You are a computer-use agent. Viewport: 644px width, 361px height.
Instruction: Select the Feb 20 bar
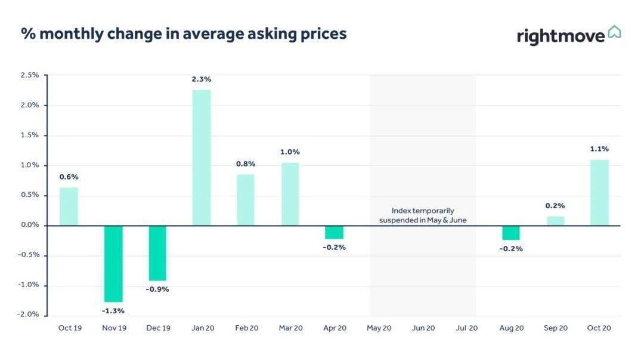245,200
